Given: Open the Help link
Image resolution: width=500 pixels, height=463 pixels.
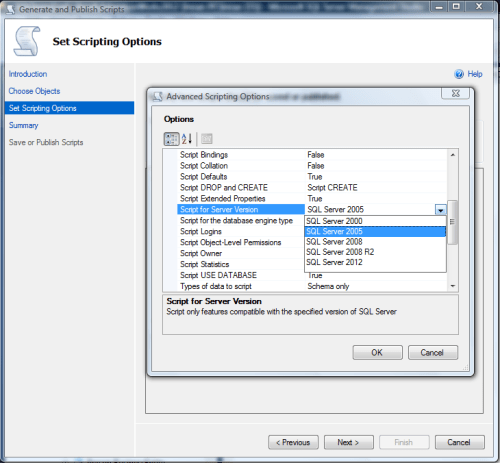Looking at the screenshot, I should (x=475, y=74).
